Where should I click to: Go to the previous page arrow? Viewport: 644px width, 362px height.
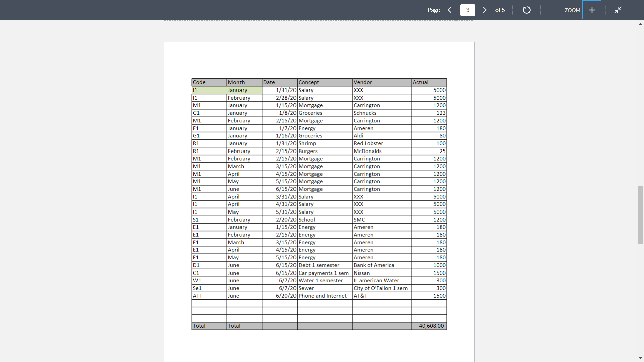450,10
